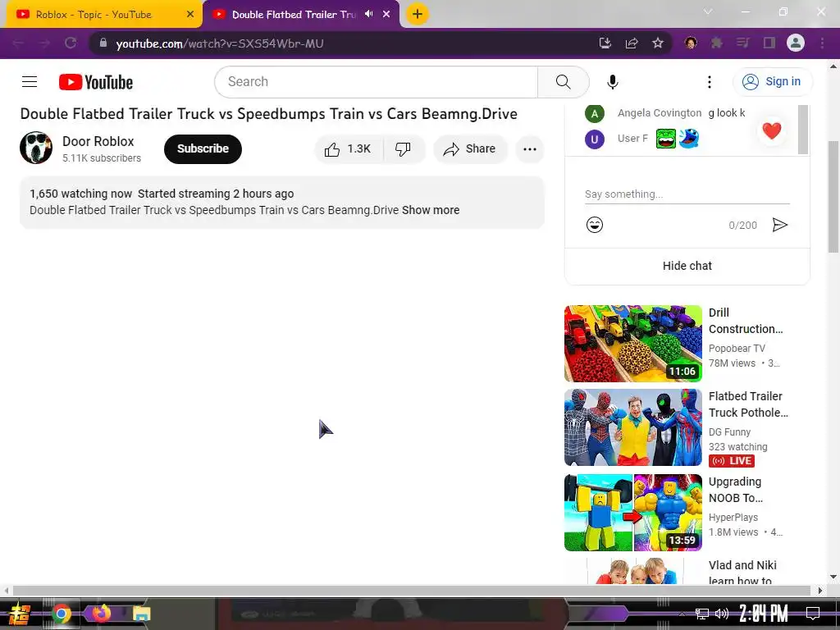Viewport: 840px width, 630px height.
Task: Click the address bar URL
Action: (x=220, y=43)
